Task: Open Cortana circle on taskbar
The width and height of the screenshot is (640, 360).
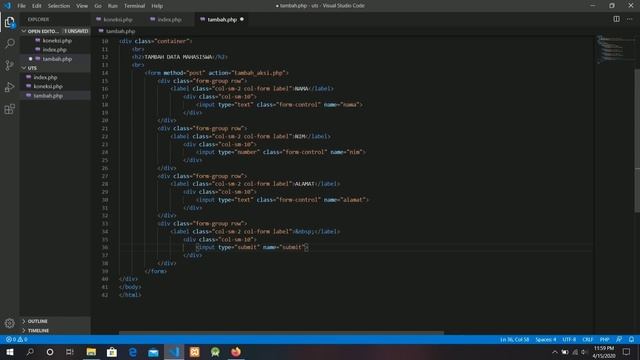Action: pos(50,352)
